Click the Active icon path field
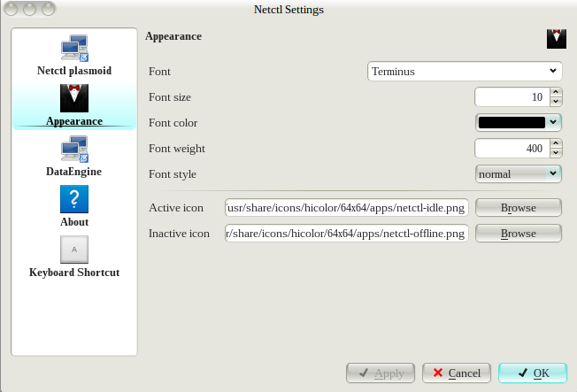The width and height of the screenshot is (577, 392). tap(347, 208)
